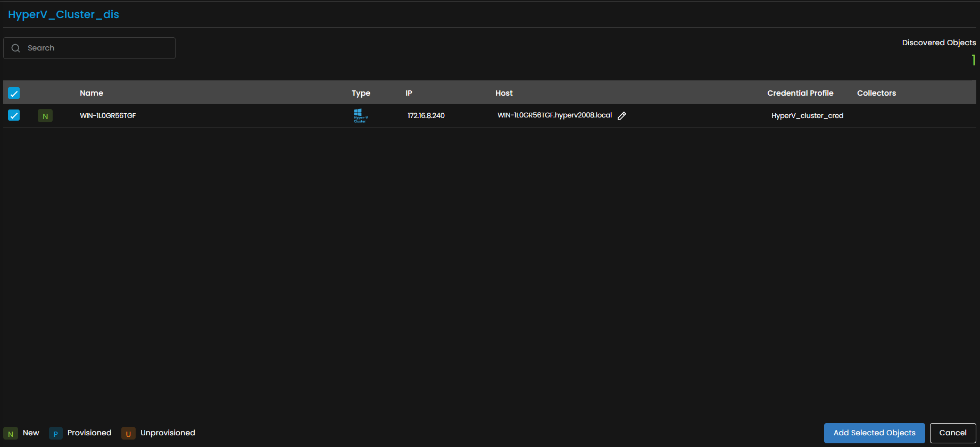Screen dimensions: 980x447
Task: Click the Provisioned legend P badge
Action: [56, 434]
